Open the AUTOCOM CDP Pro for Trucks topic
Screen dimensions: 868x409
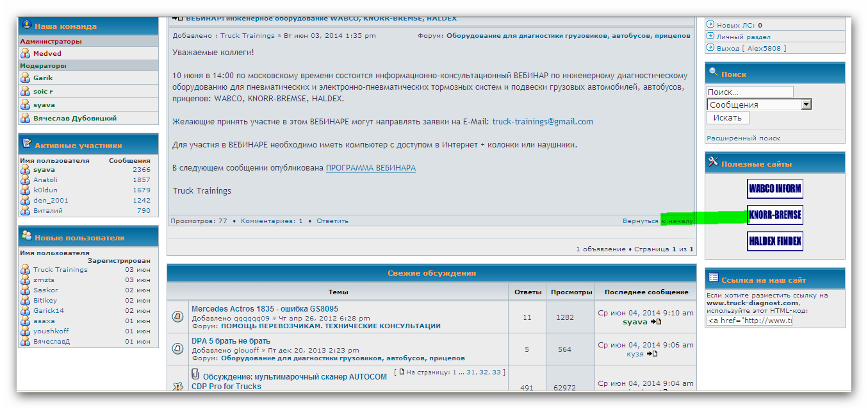click(289, 381)
